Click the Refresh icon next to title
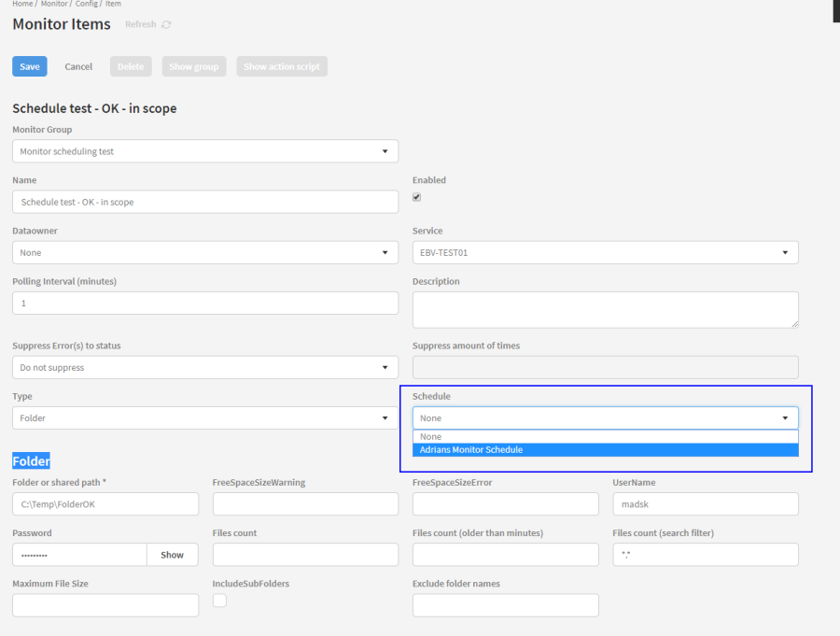 (x=166, y=24)
